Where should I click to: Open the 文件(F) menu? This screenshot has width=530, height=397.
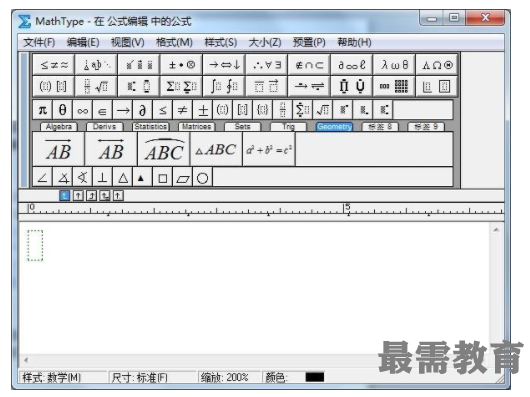pyautogui.click(x=39, y=43)
